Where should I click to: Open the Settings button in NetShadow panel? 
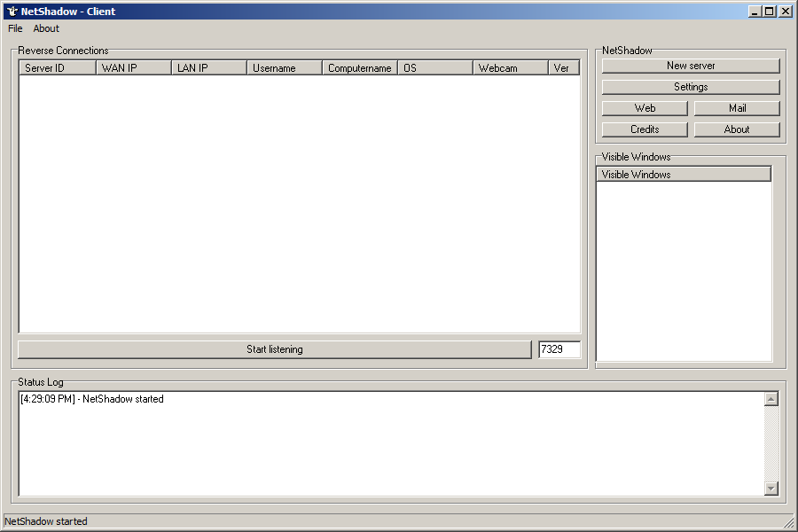point(691,87)
